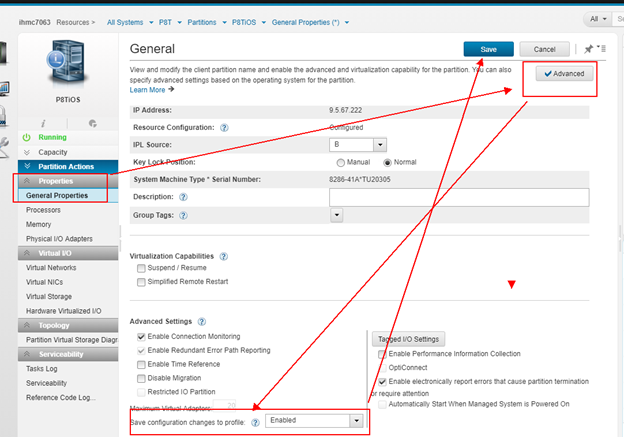Toggle Enable Connection Monitoring checkbox
Viewport: 624px width, 437px height.
[x=141, y=337]
